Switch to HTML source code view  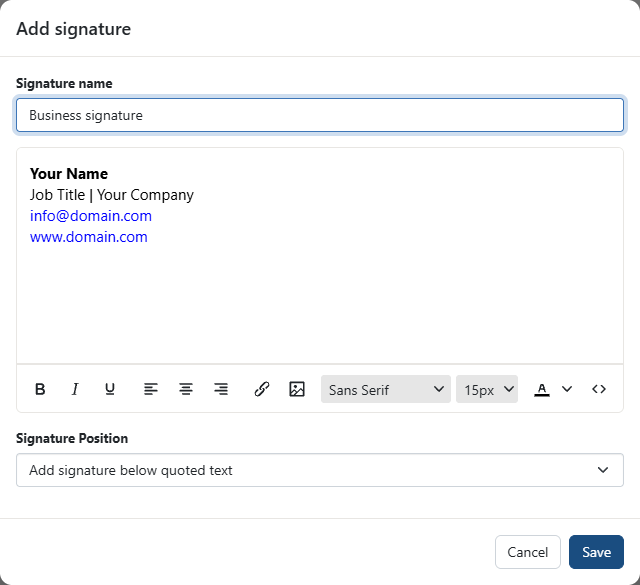coord(599,389)
